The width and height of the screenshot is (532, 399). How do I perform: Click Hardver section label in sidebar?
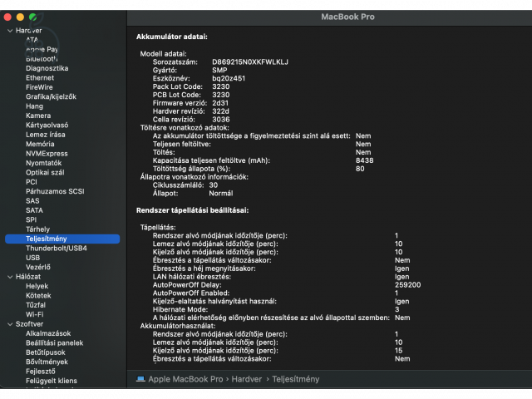[x=28, y=31]
